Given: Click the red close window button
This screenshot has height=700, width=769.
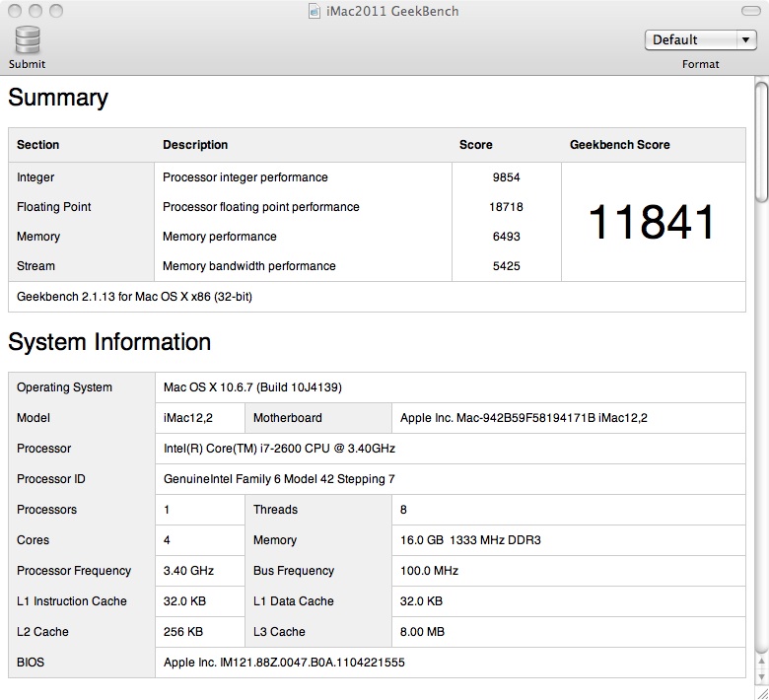Looking at the screenshot, I should 15,11.
